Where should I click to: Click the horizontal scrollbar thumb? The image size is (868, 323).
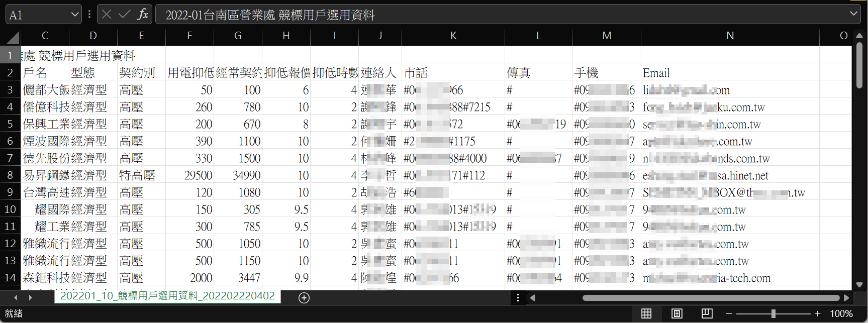coord(711,298)
